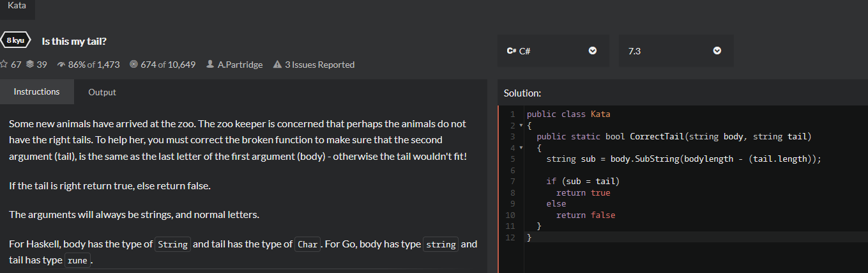
Task: Click the CorrectTail method signature line
Action: [x=674, y=137]
